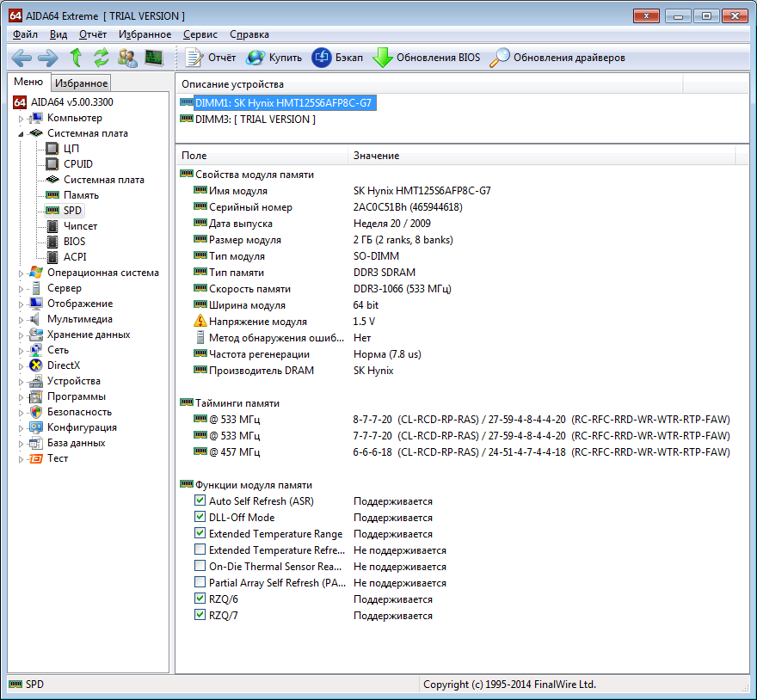Toggle the Auto Self Refresh (ASR) checkbox
The width and height of the screenshot is (757, 700).
[200, 501]
